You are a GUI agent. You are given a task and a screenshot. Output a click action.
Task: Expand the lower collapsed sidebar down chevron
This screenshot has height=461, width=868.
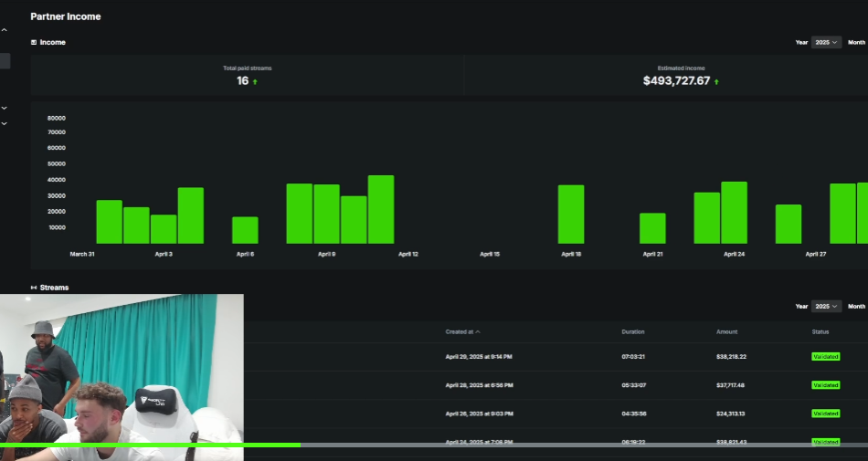click(x=4, y=123)
